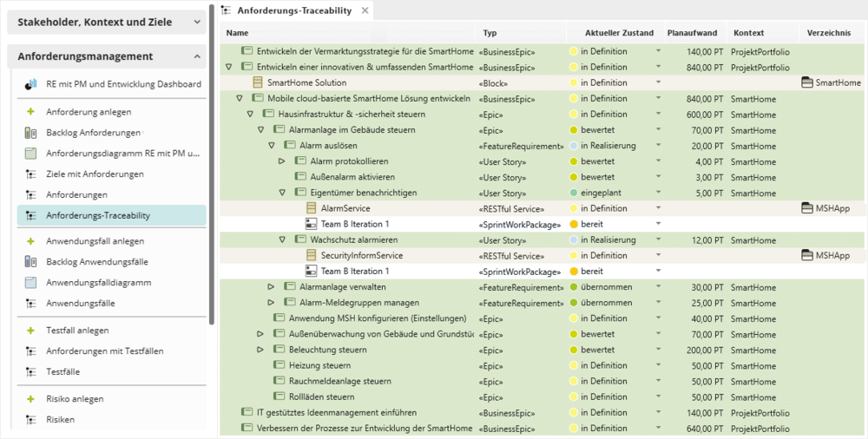Close the Anforderungs-Traceability tab
Screen dimensions: 868x439
click(x=365, y=10)
